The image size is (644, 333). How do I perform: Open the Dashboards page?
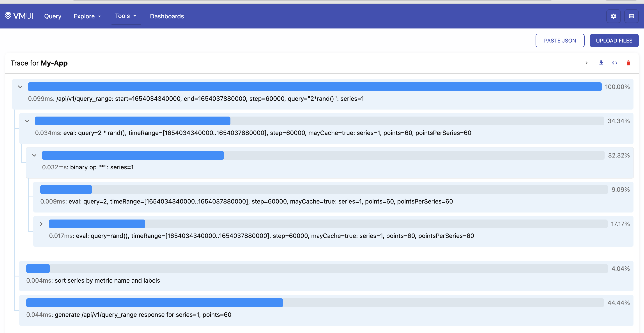point(167,16)
